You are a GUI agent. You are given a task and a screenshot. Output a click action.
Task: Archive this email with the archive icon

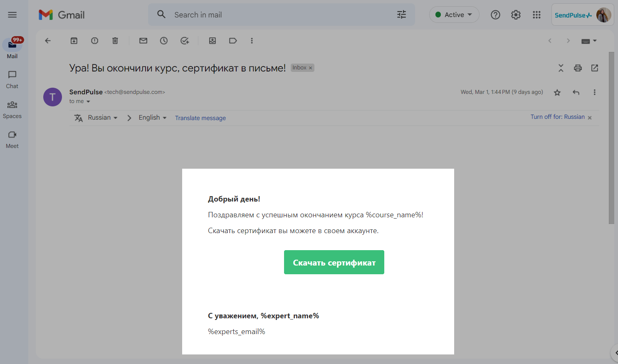click(74, 41)
